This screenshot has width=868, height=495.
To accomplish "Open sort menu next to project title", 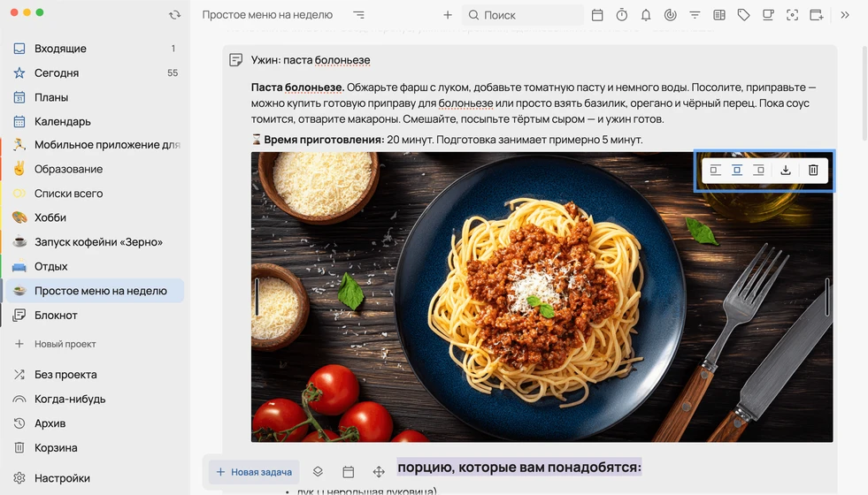I will click(358, 15).
